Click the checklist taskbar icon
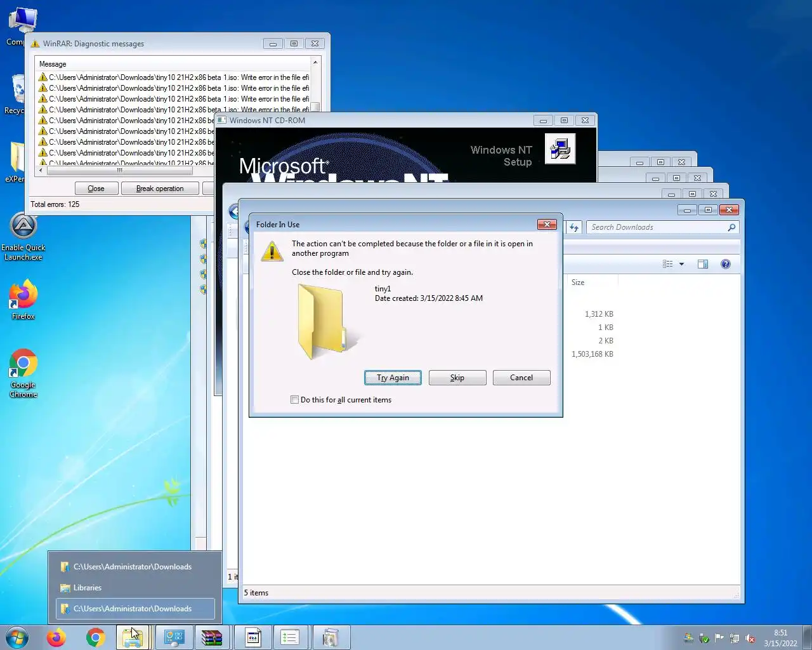Image resolution: width=812 pixels, height=650 pixels. tap(290, 637)
